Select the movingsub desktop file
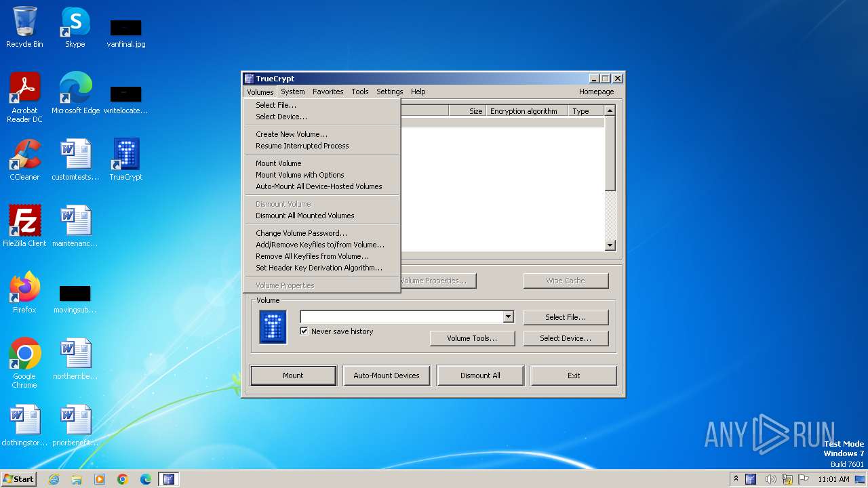The height and width of the screenshot is (488, 868). point(75,299)
